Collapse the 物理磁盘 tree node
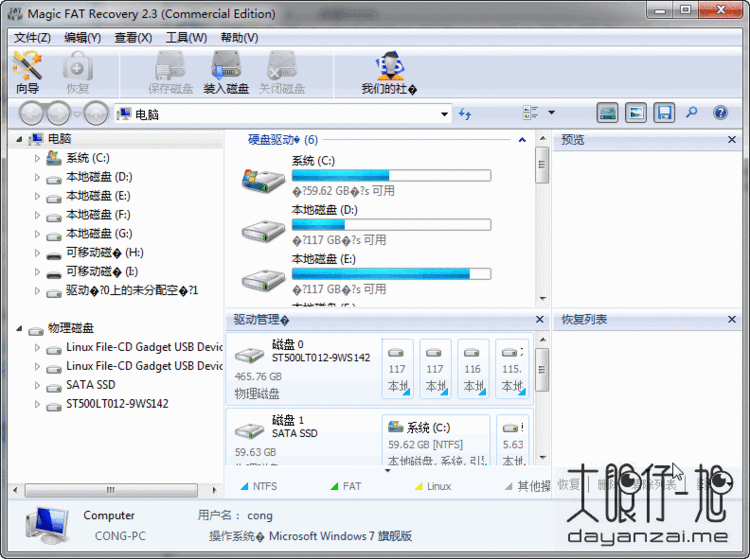Image resolution: width=750 pixels, height=559 pixels. click(x=19, y=329)
